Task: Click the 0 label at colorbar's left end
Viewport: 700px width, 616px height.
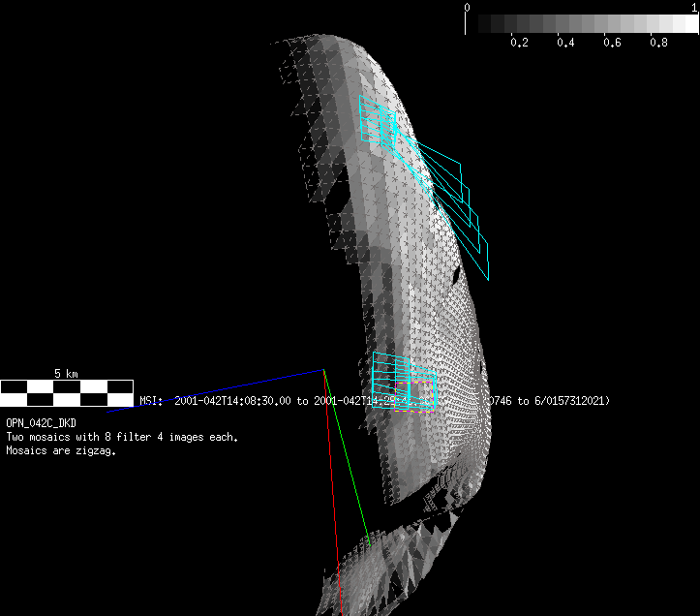Action: (x=468, y=7)
